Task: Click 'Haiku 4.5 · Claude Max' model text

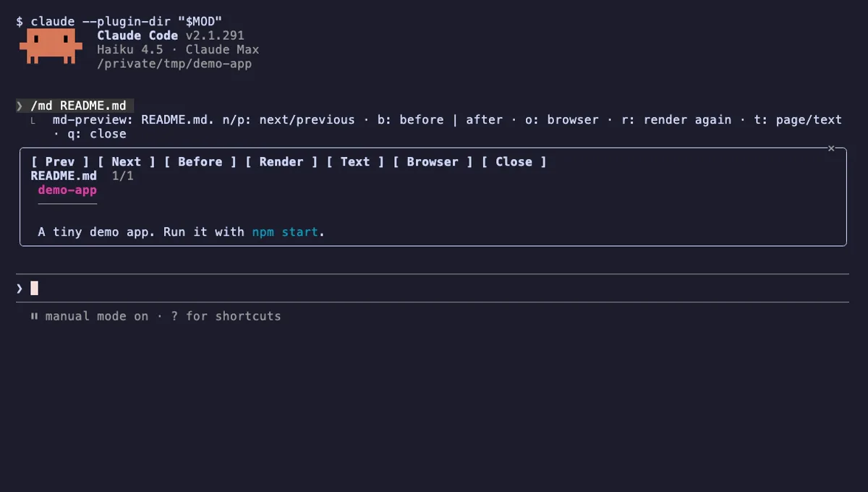Action: click(x=178, y=50)
